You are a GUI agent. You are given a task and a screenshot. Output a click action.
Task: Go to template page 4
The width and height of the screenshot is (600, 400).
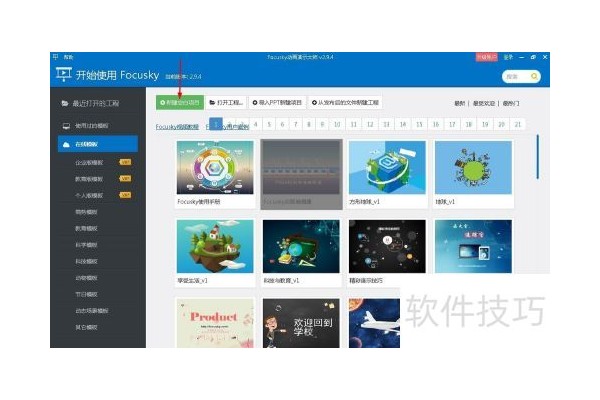(256, 124)
